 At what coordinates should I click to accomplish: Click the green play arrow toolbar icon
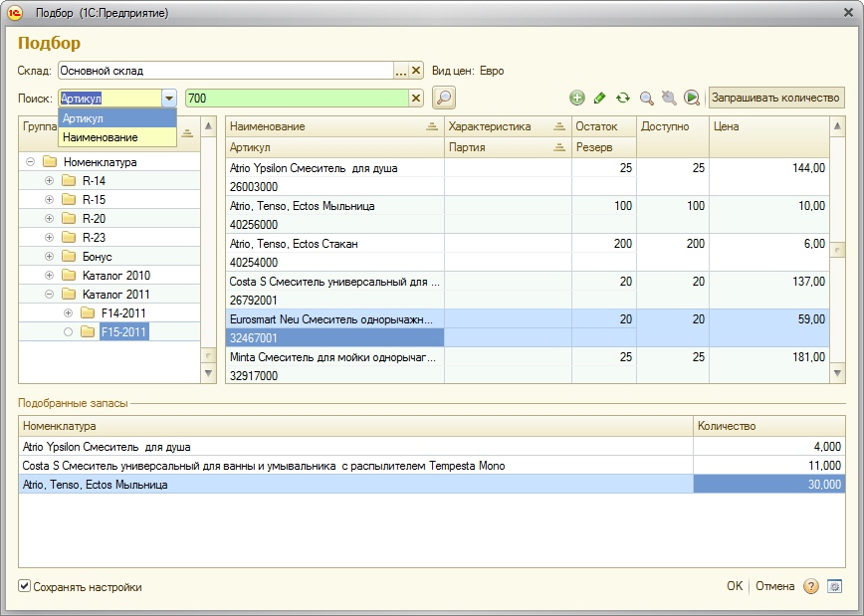click(x=692, y=98)
